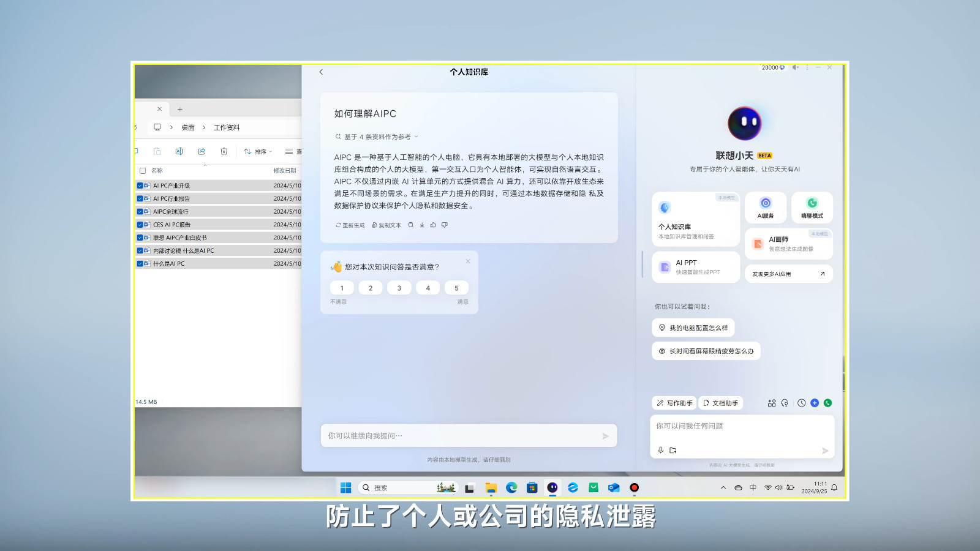This screenshot has width=980, height=551.
Task: Open 发现更多AI应用 link
Action: click(789, 274)
